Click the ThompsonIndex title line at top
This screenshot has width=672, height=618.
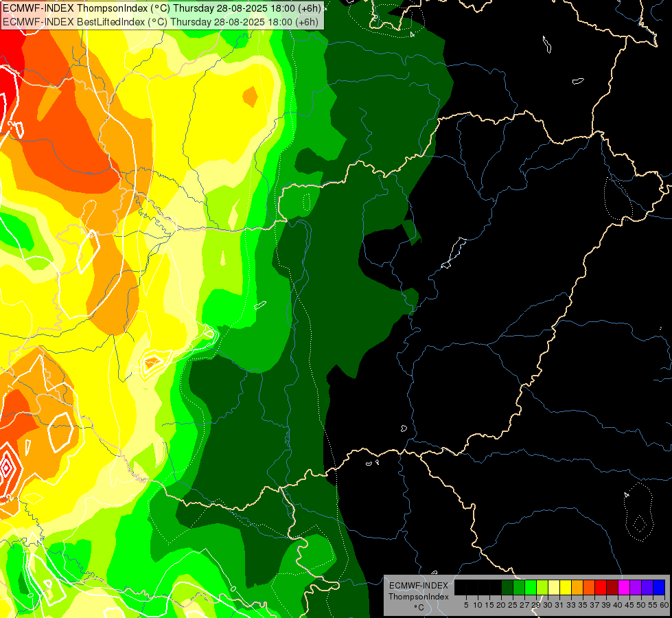[x=161, y=8]
